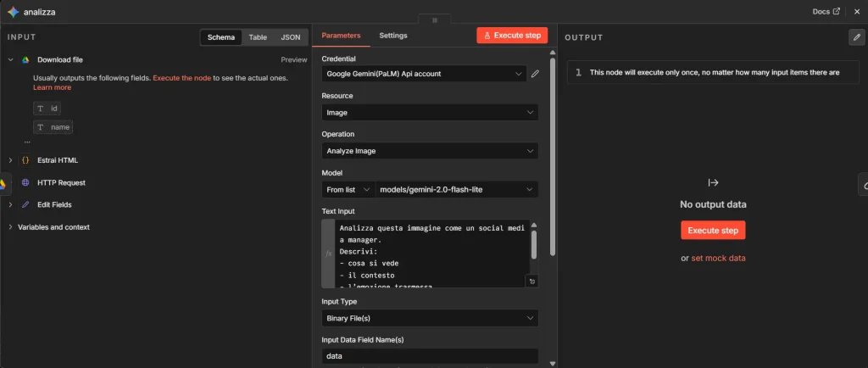Screen dimensions: 868x368
Task: Open the From list mode dropdown
Action: (x=348, y=190)
